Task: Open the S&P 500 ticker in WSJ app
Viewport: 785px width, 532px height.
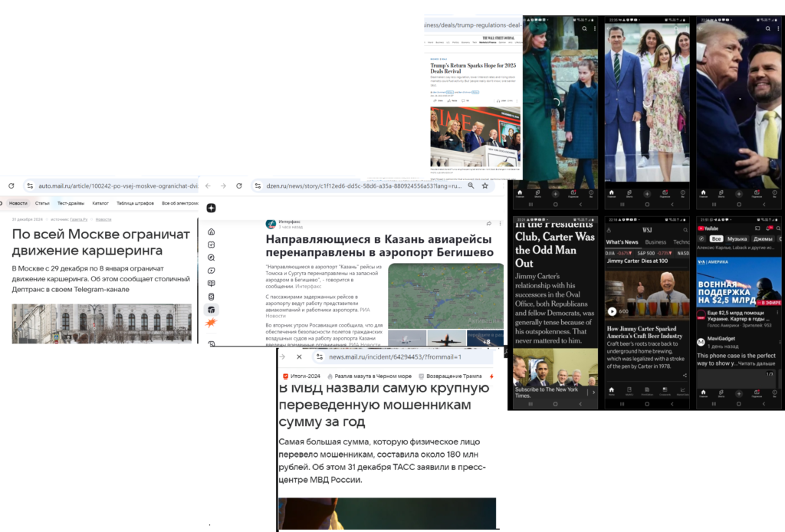Action: point(655,253)
